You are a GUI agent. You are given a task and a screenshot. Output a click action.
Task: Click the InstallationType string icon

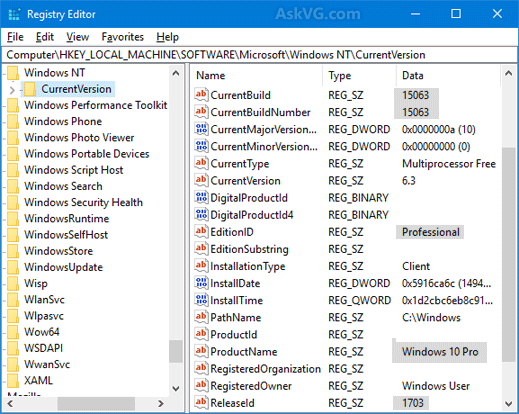[201, 266]
